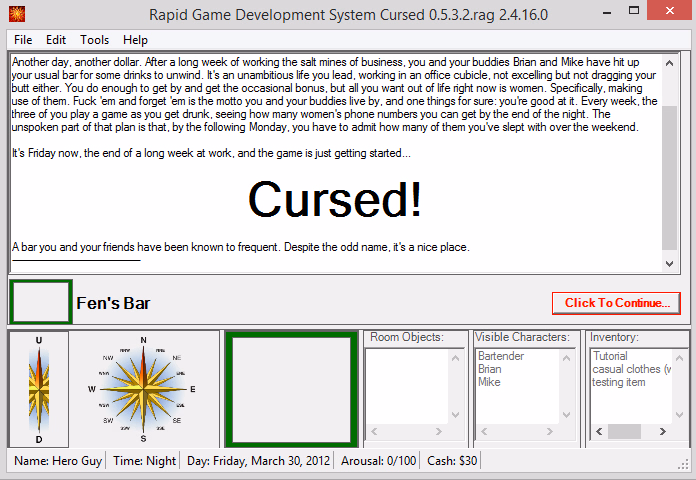Click the main text vertical scrollbar thumb
The image size is (696, 480).
[670, 178]
